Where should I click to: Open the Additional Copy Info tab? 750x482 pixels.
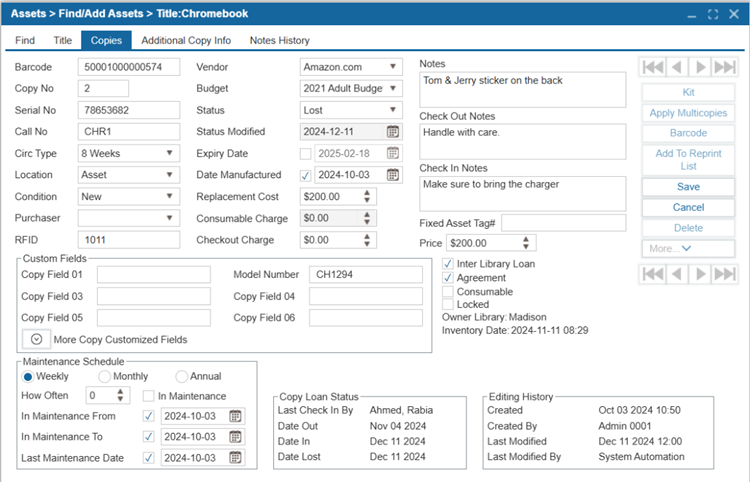pyautogui.click(x=186, y=41)
